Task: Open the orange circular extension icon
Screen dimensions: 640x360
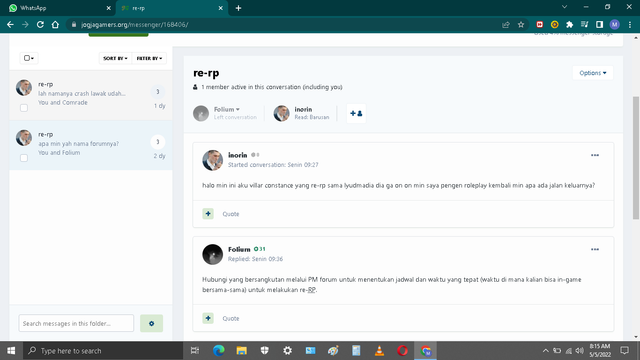Action: (554, 24)
